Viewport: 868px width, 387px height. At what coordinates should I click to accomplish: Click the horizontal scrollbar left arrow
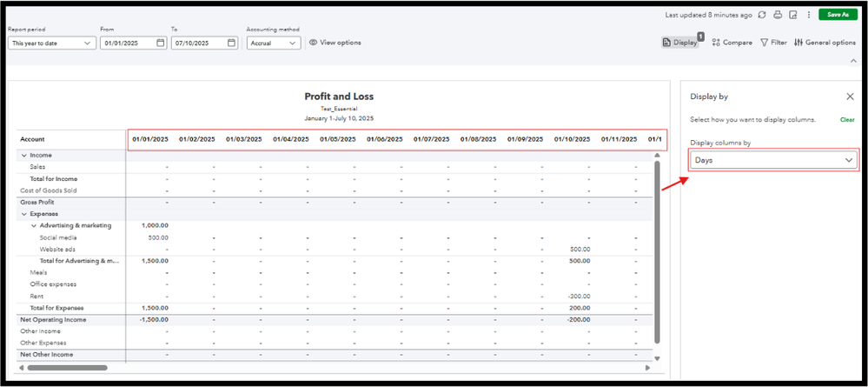[22, 368]
